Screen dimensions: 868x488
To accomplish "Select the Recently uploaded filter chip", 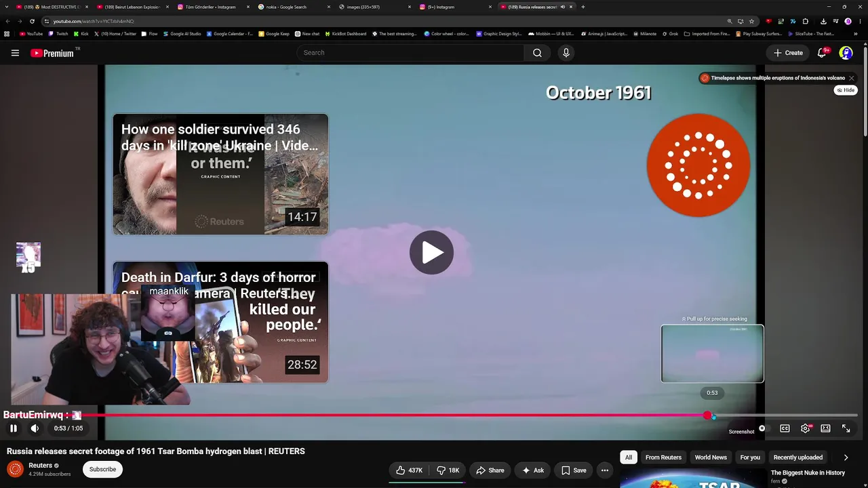I will click(798, 457).
